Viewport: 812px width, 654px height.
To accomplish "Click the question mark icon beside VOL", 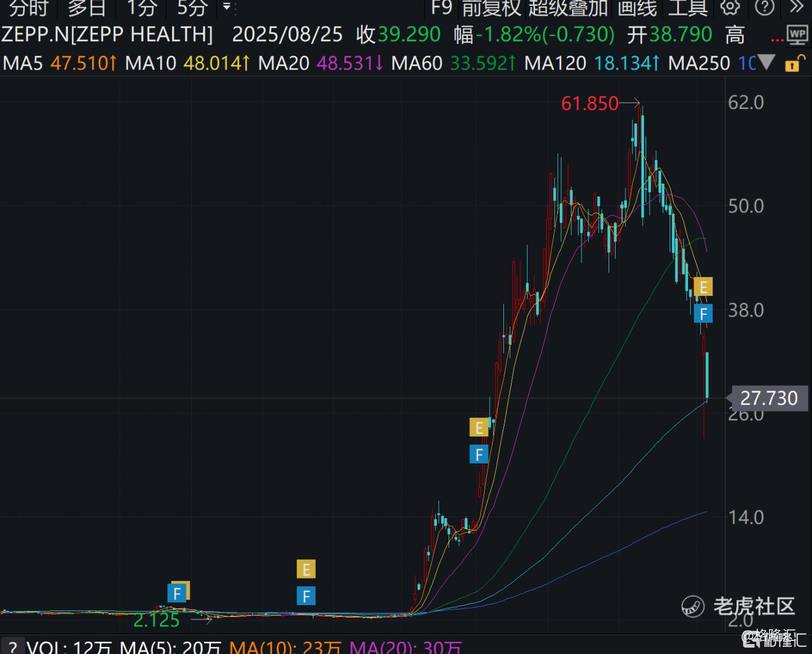I will [x=12, y=646].
